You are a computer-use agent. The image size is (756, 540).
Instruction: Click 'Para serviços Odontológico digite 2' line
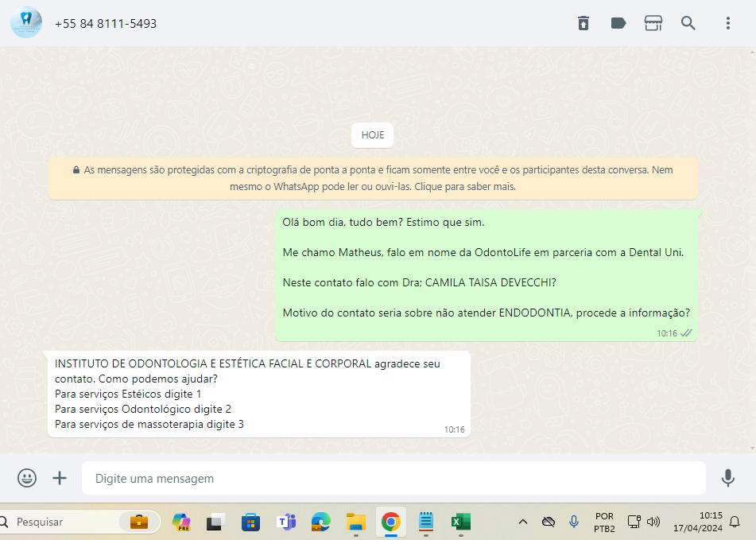tap(143, 409)
